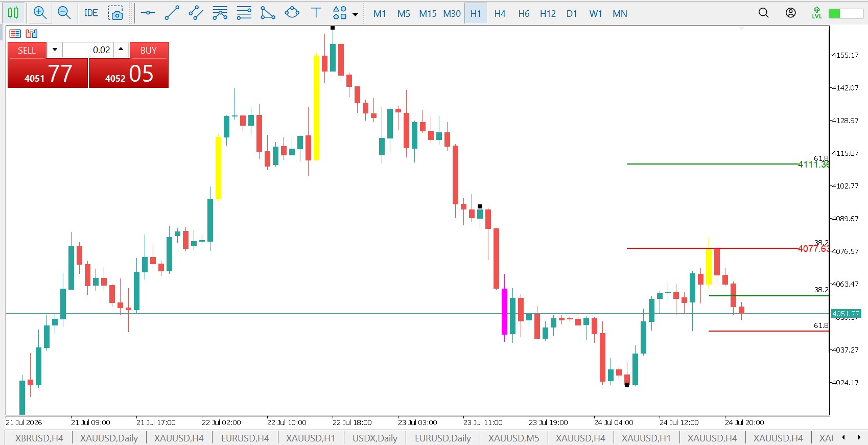Click the 22 Jul 10:00 time label
This screenshot has width=868, height=445.
click(287, 423)
